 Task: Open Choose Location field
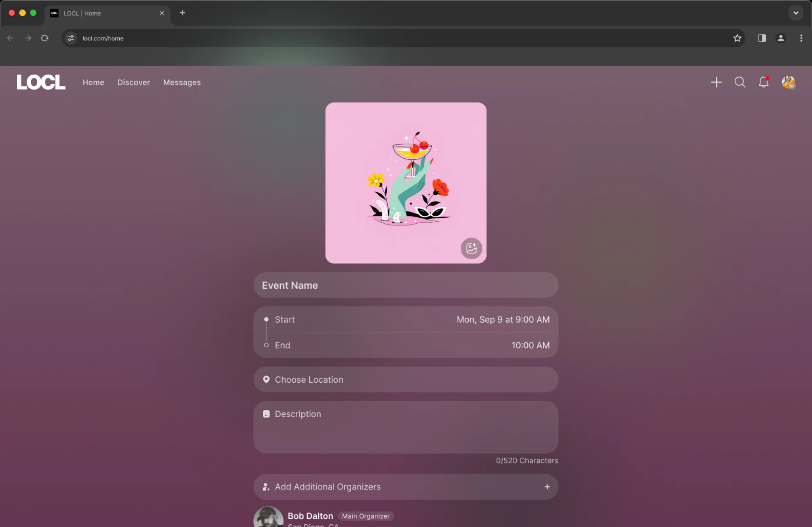(406, 380)
